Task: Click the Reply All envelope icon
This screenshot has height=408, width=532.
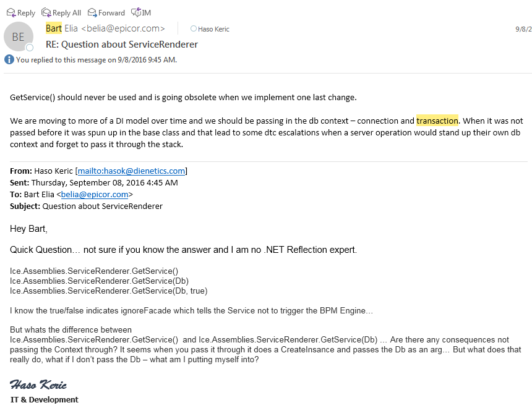Action: (x=46, y=12)
